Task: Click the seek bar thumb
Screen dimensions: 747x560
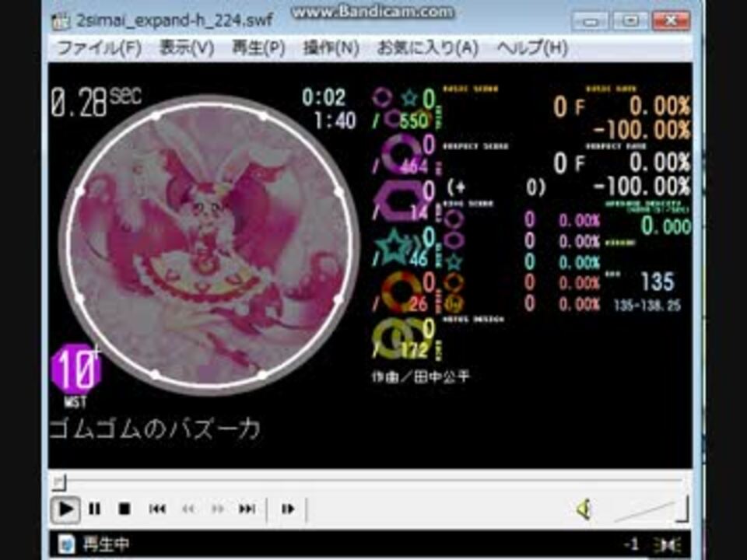Action: coord(59,482)
